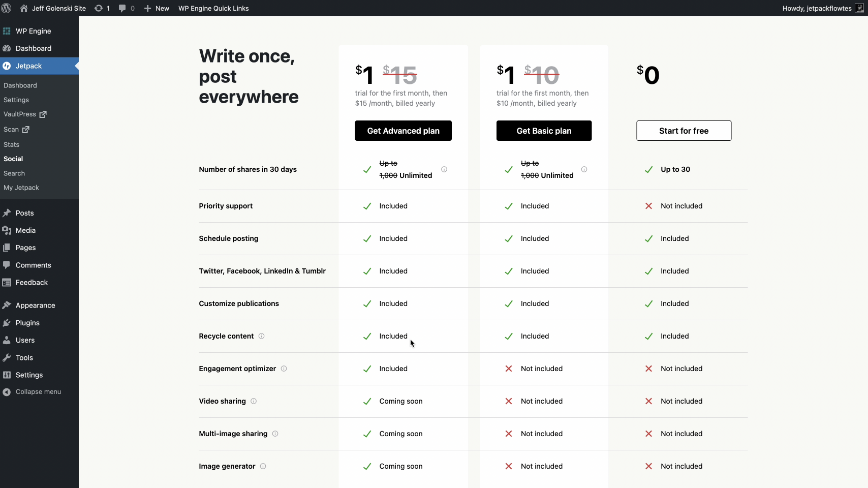This screenshot has width=868, height=488.
Task: Click the plus icon next to New
Action: 148,8
